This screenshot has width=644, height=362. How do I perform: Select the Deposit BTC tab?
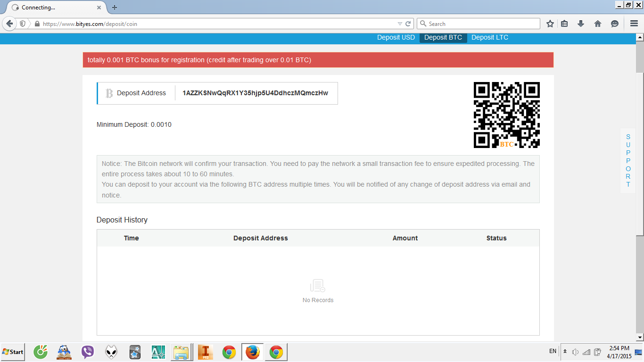coord(443,38)
